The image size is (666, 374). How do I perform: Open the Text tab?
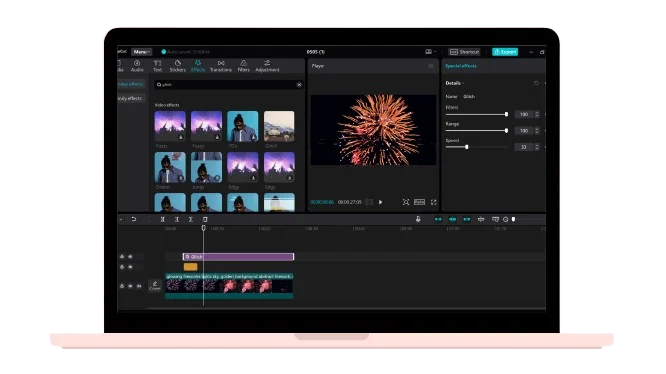157,66
